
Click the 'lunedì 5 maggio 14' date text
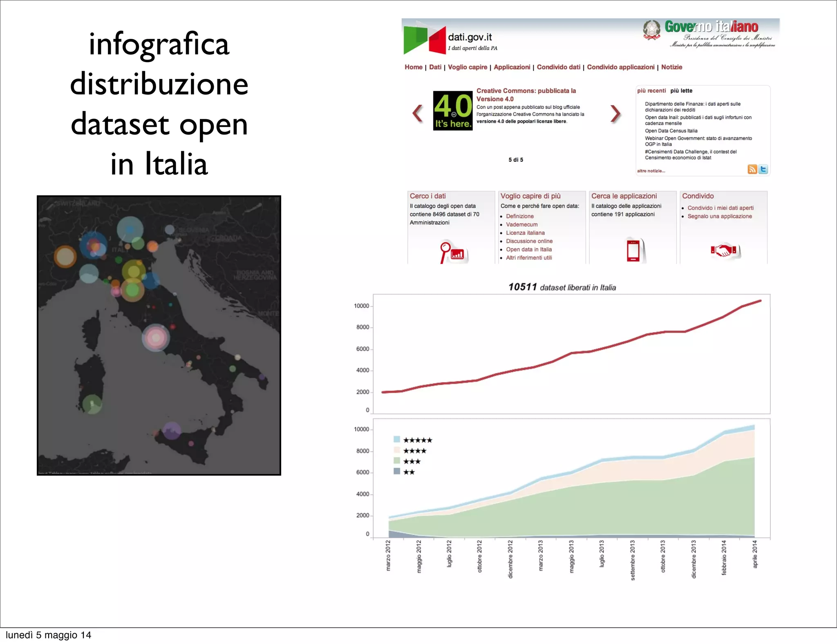(48, 635)
